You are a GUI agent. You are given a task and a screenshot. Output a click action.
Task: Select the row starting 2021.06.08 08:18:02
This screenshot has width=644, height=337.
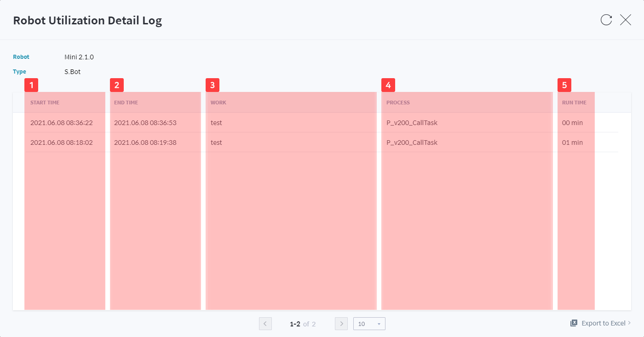tap(62, 143)
